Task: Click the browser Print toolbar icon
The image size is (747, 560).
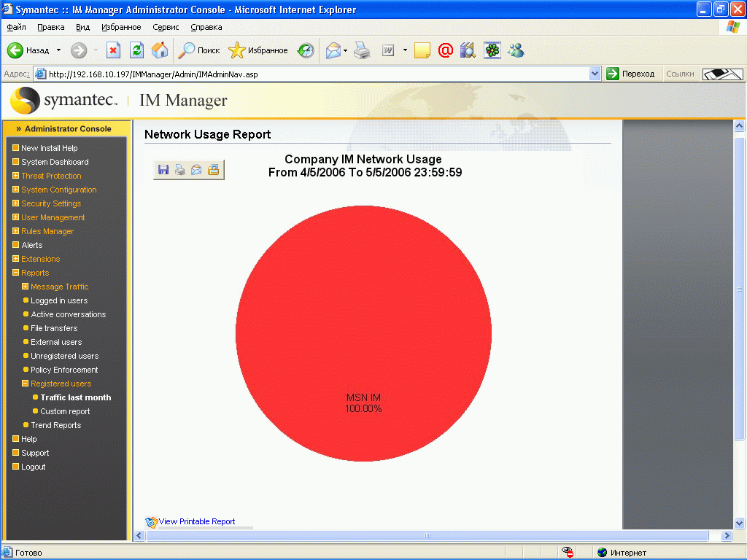Action: (362, 50)
